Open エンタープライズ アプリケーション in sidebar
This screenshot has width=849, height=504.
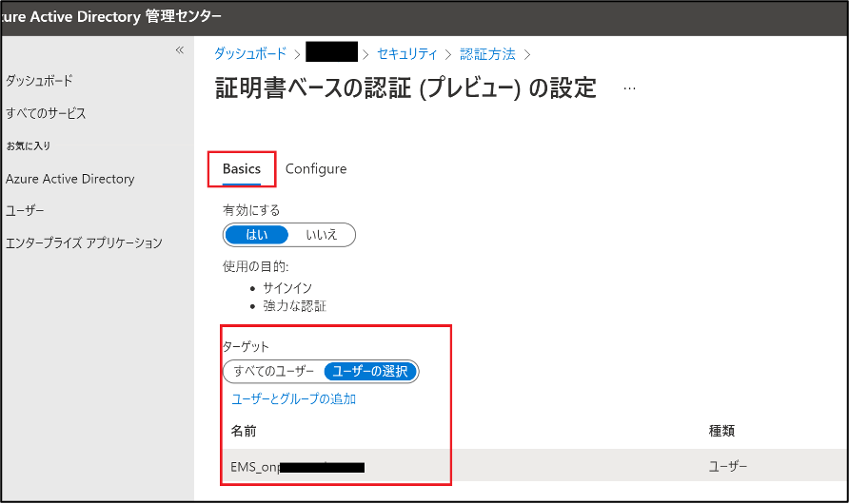[x=84, y=243]
